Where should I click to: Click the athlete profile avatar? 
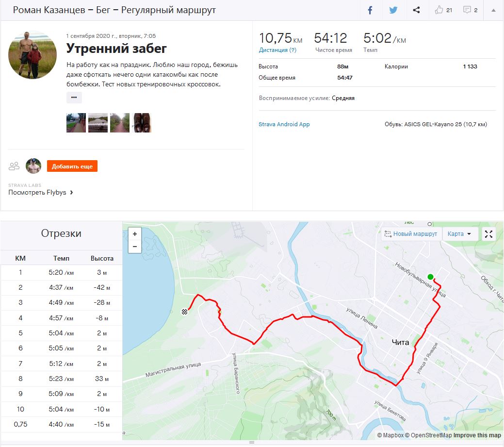coord(33,55)
